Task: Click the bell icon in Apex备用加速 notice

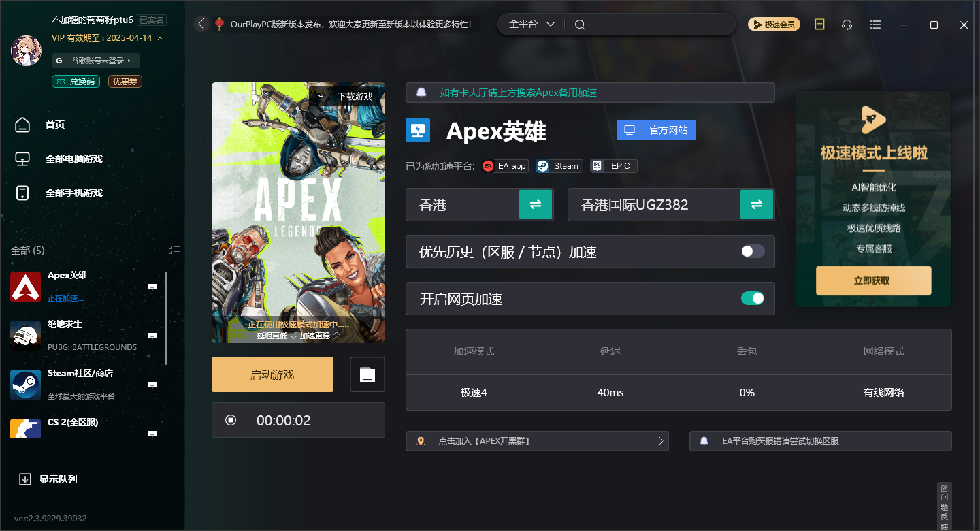Action: pos(421,93)
